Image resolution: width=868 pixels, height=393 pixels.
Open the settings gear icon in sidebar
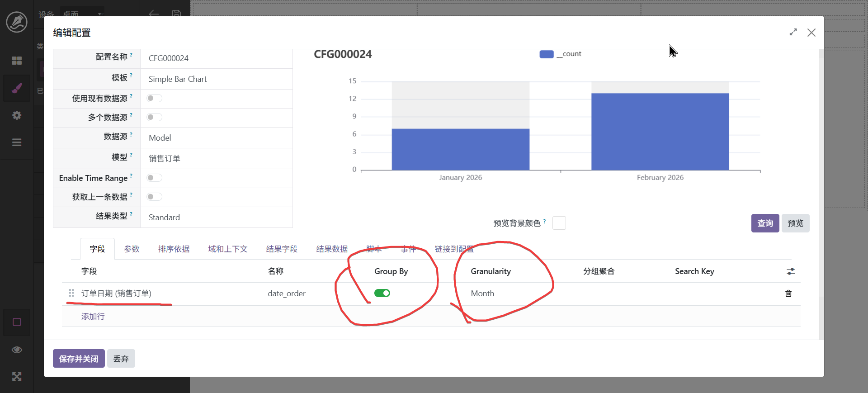coord(17,115)
